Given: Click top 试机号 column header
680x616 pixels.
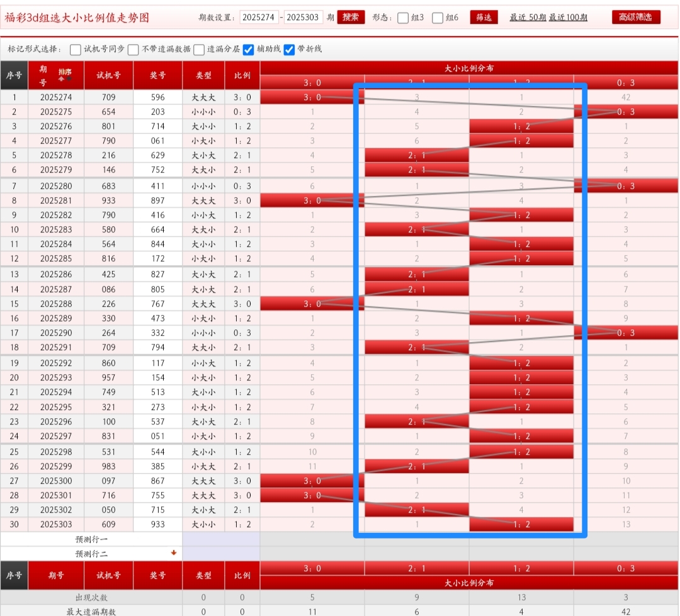Looking at the screenshot, I should (108, 75).
